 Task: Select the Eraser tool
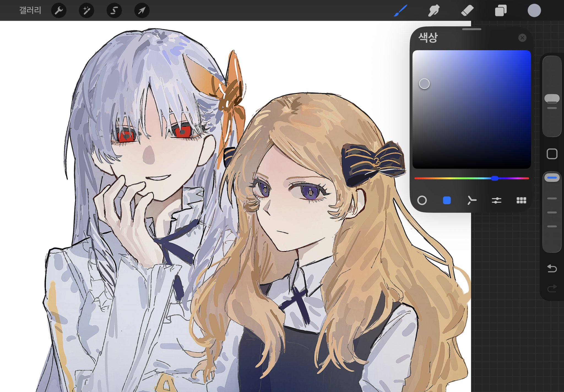(x=467, y=11)
